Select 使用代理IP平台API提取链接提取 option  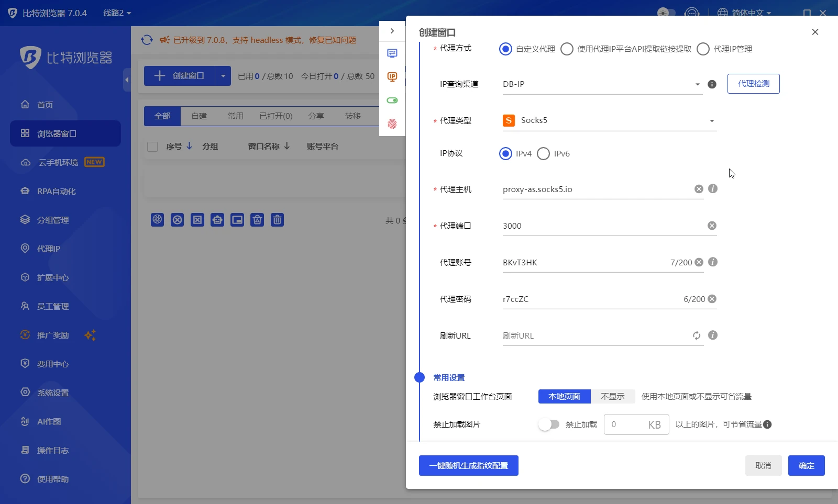pos(567,49)
